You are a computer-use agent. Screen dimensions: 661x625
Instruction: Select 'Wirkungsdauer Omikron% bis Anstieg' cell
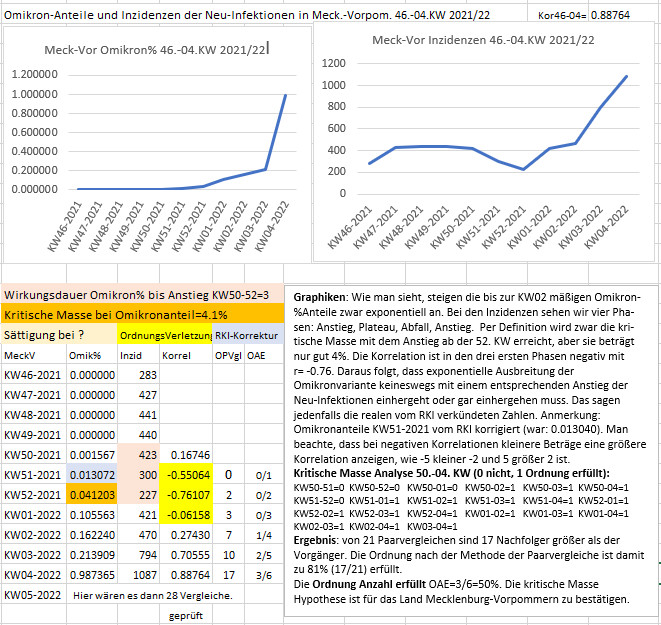click(142, 295)
